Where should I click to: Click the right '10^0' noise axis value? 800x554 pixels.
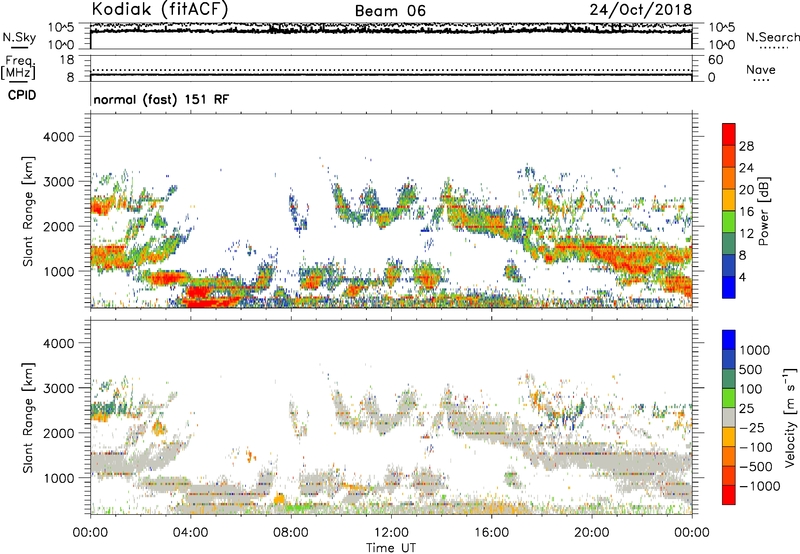(722, 45)
